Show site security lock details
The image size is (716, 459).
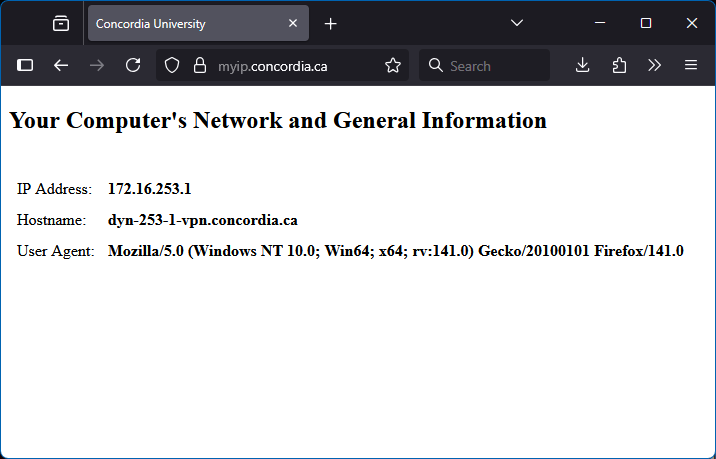(200, 66)
